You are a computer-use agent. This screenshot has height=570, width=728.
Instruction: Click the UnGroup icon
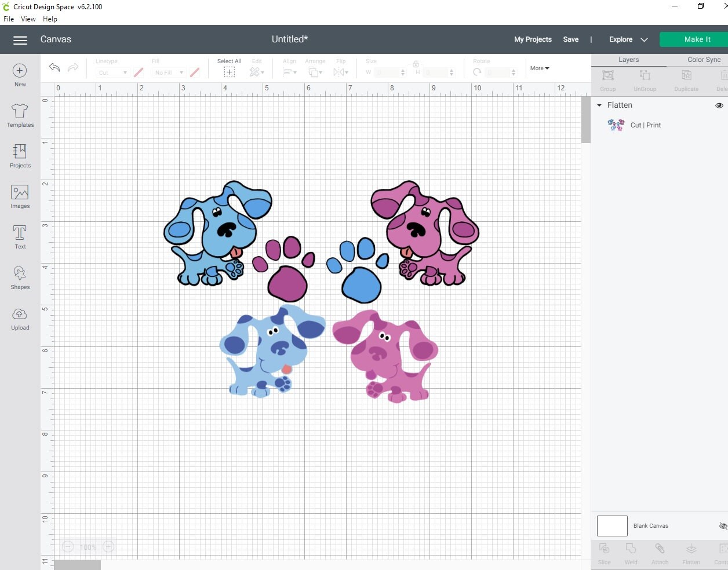[x=645, y=75]
